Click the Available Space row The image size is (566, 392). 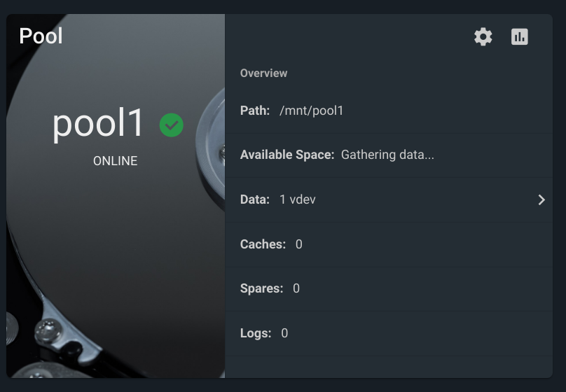point(389,155)
